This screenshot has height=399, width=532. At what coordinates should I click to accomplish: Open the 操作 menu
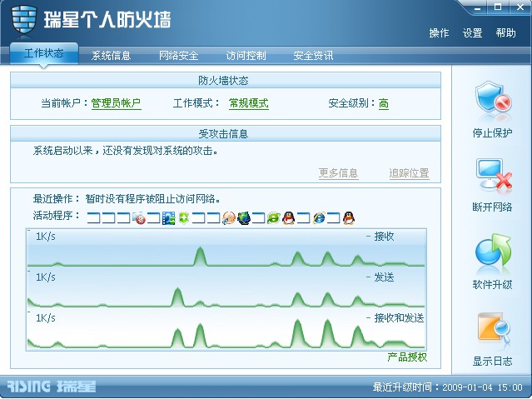(439, 33)
